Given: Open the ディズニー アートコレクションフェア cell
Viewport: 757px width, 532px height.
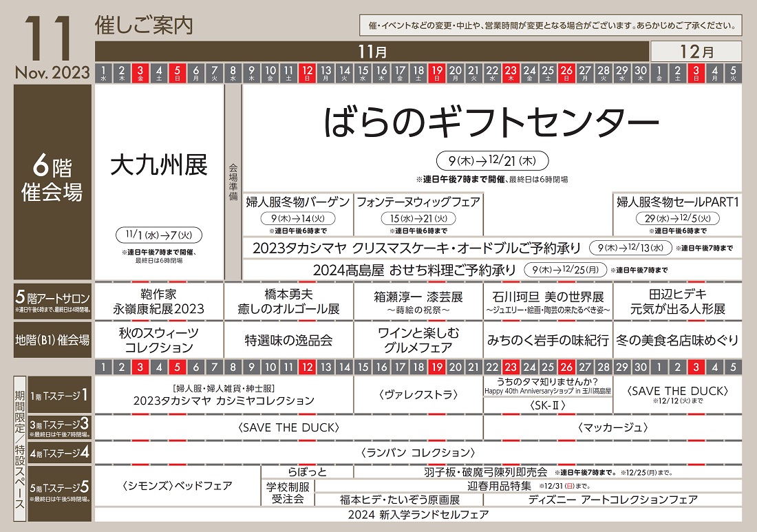Looking at the screenshot, I should click(613, 500).
